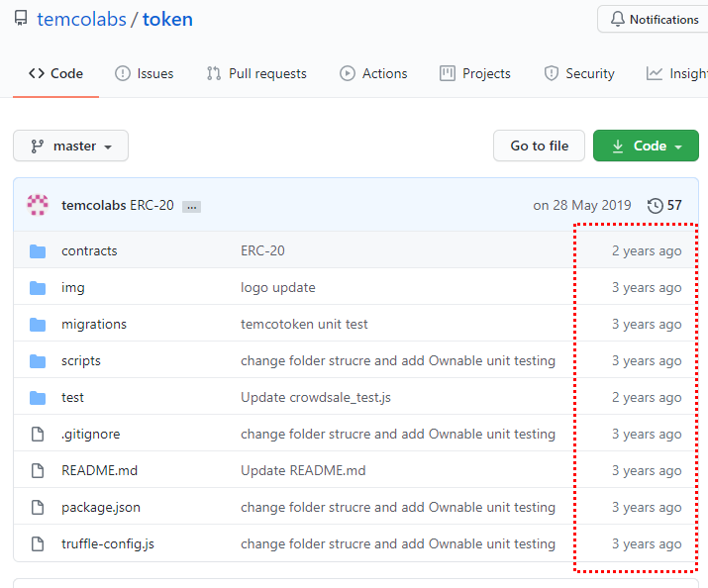The height and width of the screenshot is (588, 708).
Task: Click the Pull requests merge icon
Action: pyautogui.click(x=214, y=73)
